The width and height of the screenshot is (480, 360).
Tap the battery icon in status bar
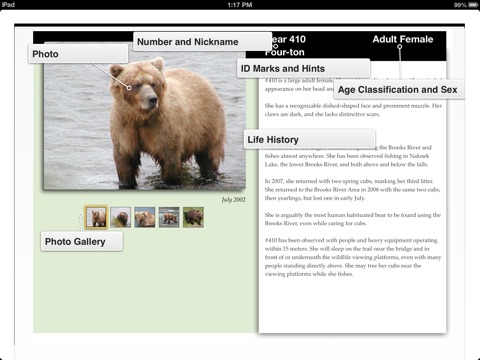tap(473, 5)
